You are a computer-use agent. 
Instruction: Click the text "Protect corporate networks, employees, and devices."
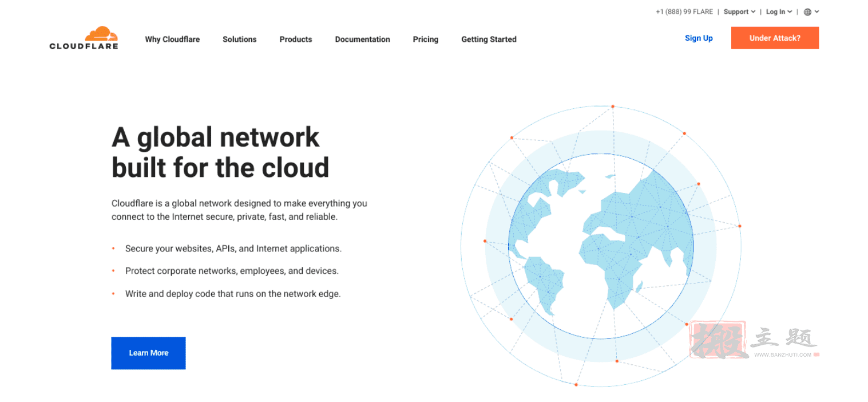point(232,271)
